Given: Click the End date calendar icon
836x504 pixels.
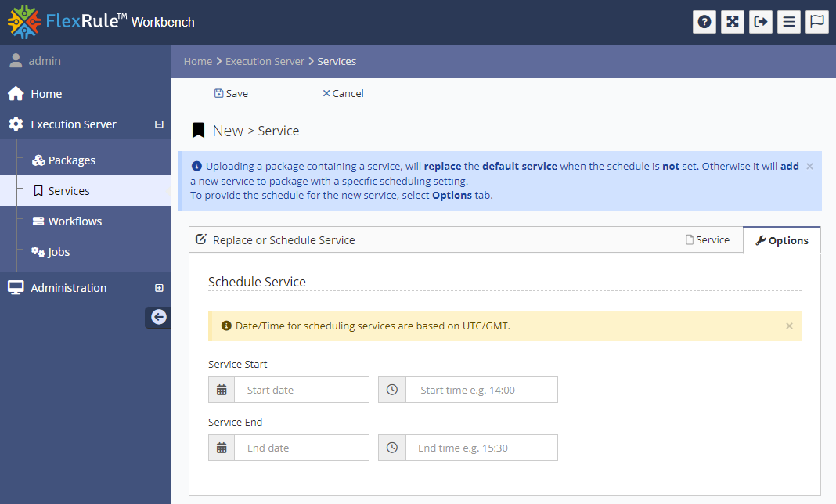Looking at the screenshot, I should point(222,448).
